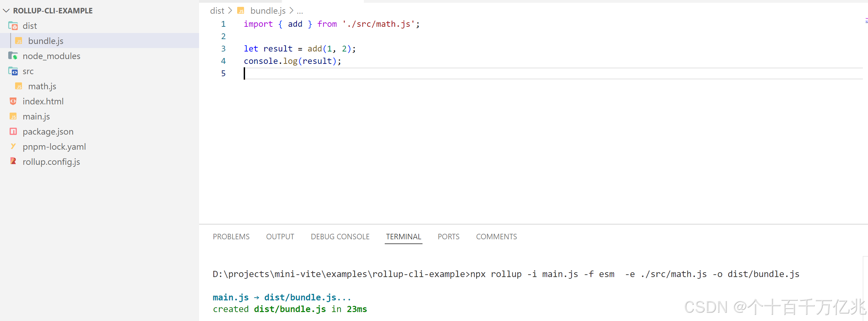
Task: Open the DEBUG CONSOLE tab
Action: point(340,237)
